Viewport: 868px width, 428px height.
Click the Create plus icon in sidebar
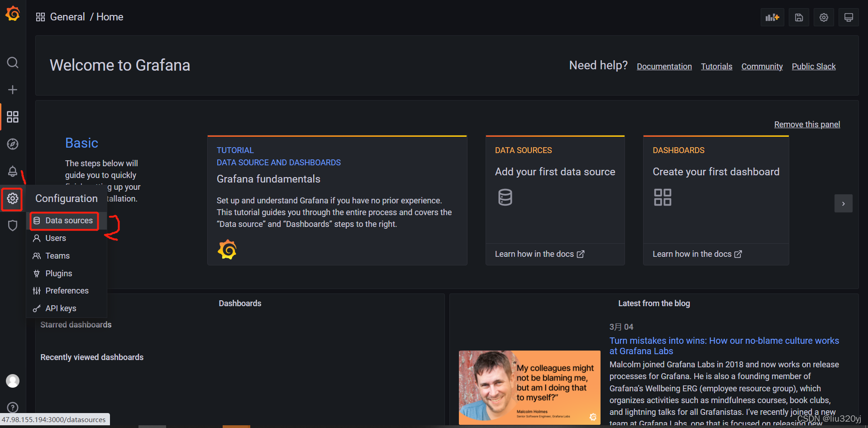(x=13, y=90)
